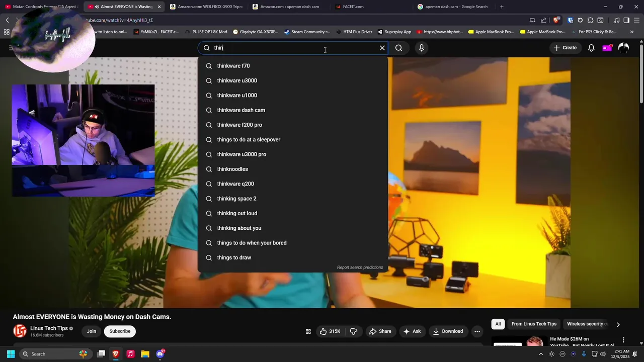Open the Brave Shields lion icon

point(556,20)
